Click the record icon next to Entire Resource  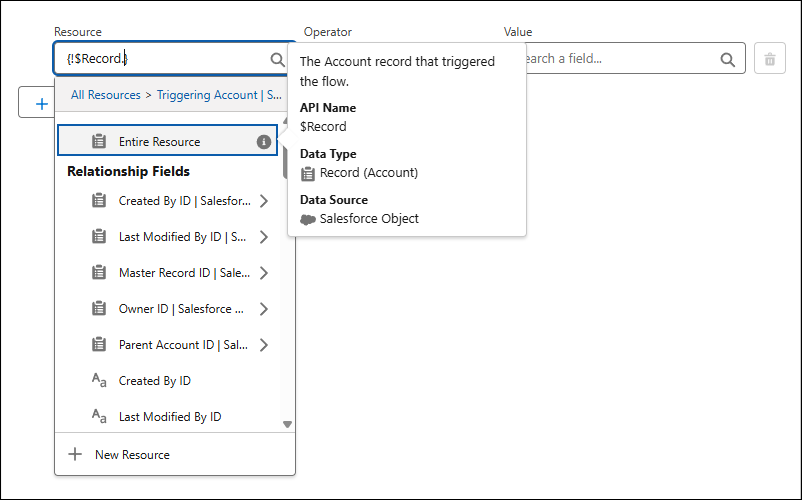click(x=99, y=142)
